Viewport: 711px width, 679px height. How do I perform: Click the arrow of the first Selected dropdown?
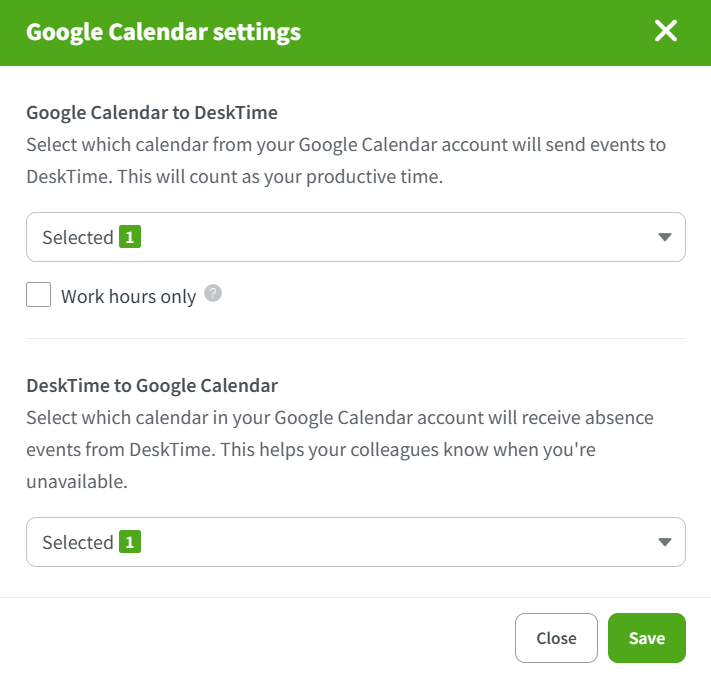tap(665, 237)
